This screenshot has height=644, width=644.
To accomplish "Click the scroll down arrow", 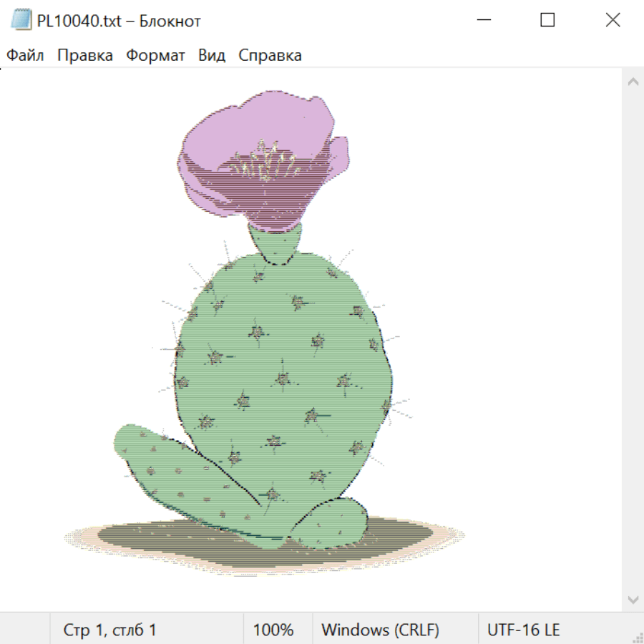I will pos(633,599).
